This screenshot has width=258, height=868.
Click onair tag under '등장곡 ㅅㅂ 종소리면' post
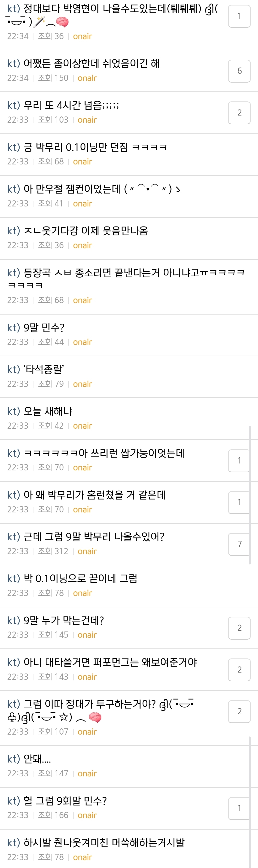(x=82, y=300)
